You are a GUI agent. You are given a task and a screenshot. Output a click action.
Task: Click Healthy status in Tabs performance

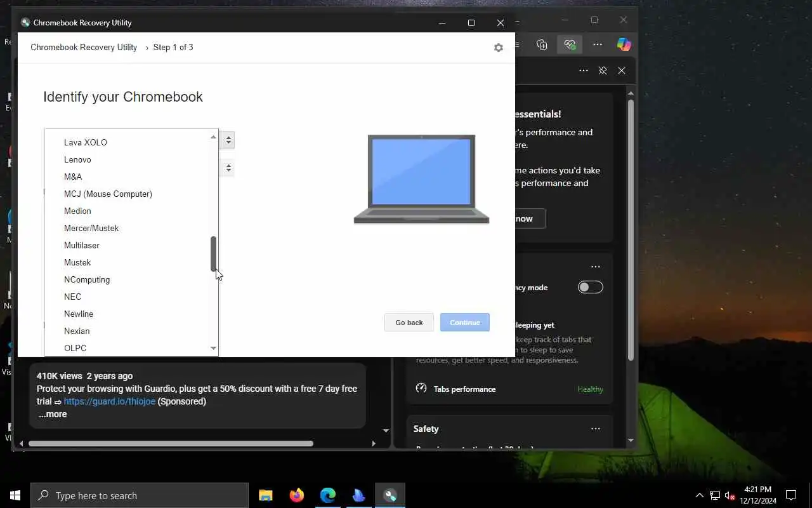(x=590, y=389)
